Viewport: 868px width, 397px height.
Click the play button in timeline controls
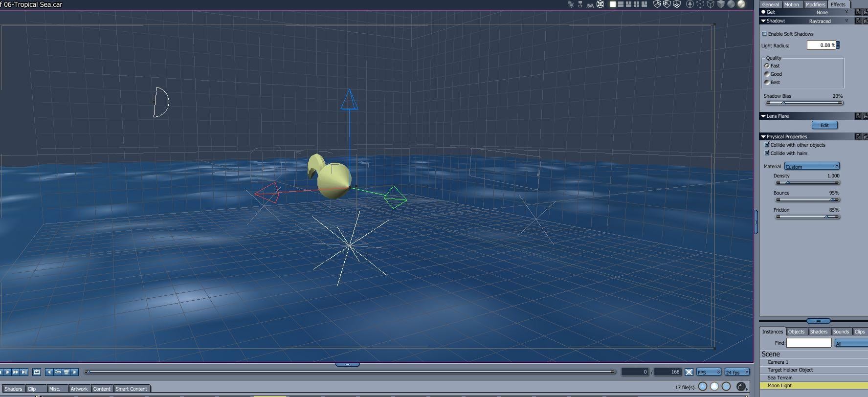pyautogui.click(x=7, y=372)
